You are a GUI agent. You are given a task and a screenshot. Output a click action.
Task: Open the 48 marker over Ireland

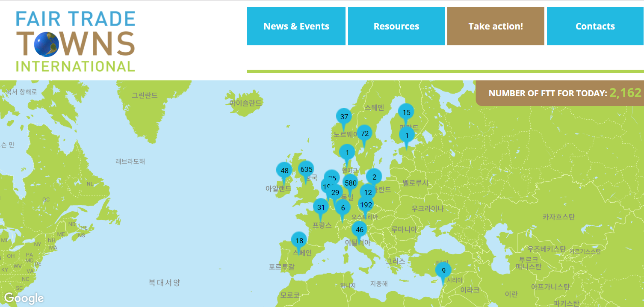coord(284,171)
